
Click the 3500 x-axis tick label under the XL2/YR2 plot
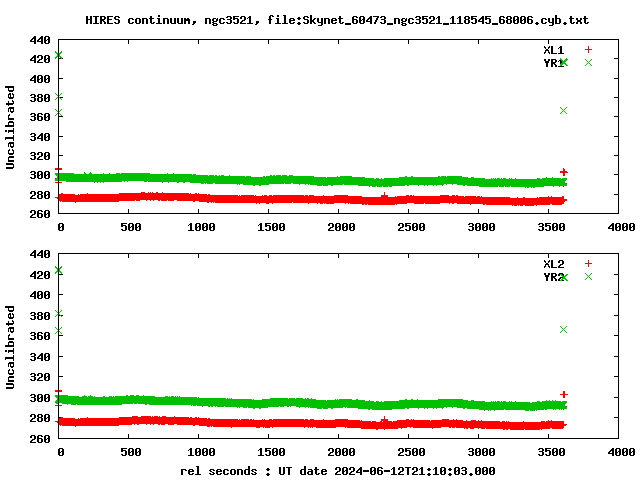pyautogui.click(x=551, y=452)
